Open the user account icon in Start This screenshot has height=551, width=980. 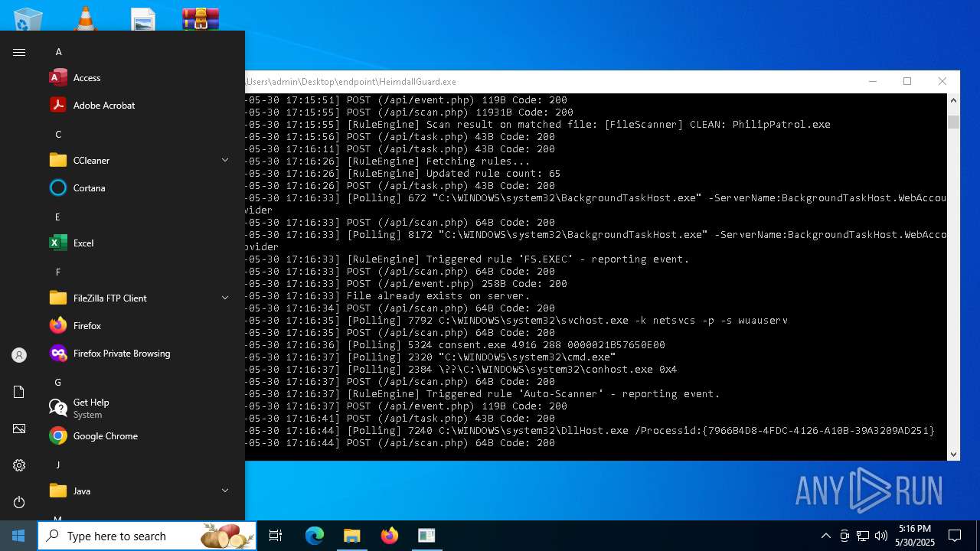[x=19, y=355]
